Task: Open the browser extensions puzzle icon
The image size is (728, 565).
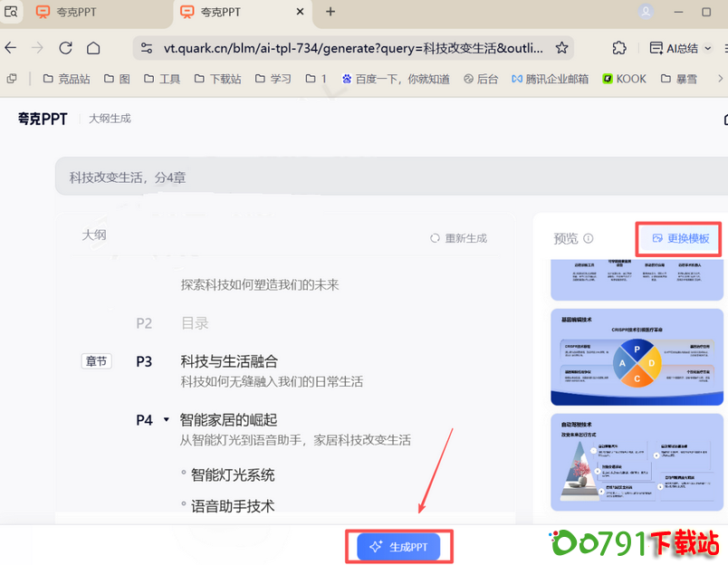Action: [x=619, y=48]
